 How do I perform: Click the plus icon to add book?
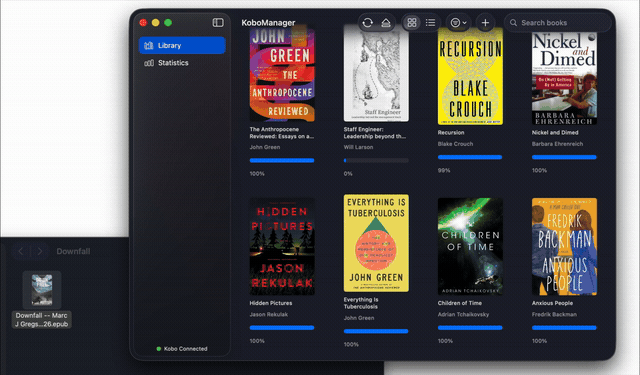pyautogui.click(x=485, y=23)
